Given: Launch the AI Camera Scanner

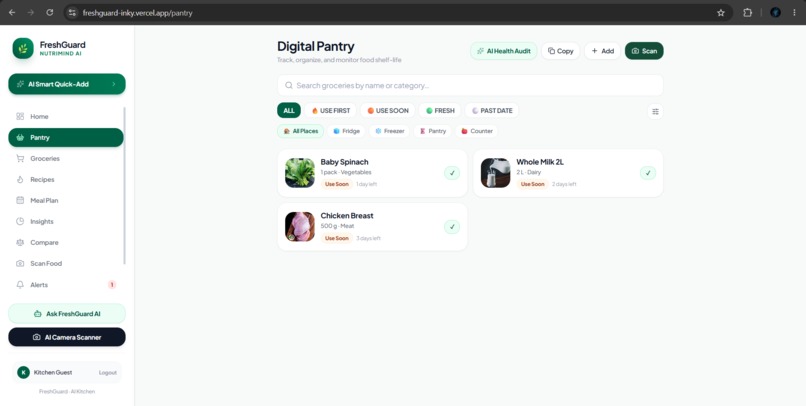Looking at the screenshot, I should pyautogui.click(x=67, y=338).
